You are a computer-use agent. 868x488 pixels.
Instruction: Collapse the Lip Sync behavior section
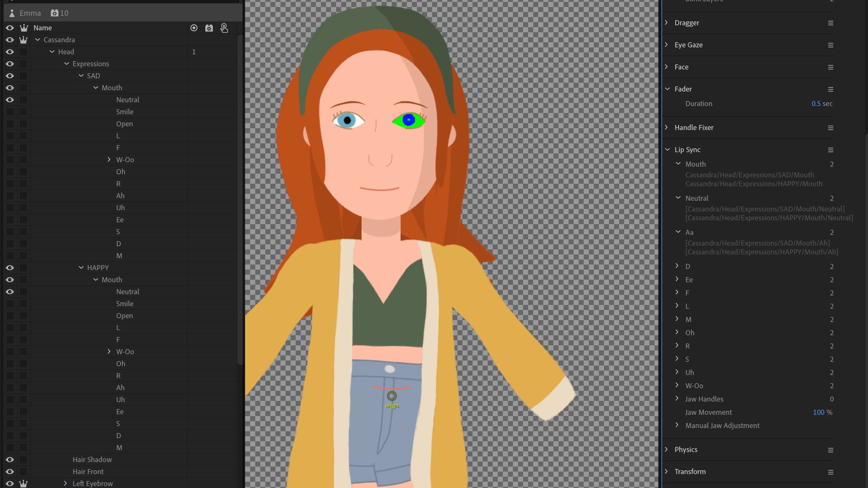667,150
